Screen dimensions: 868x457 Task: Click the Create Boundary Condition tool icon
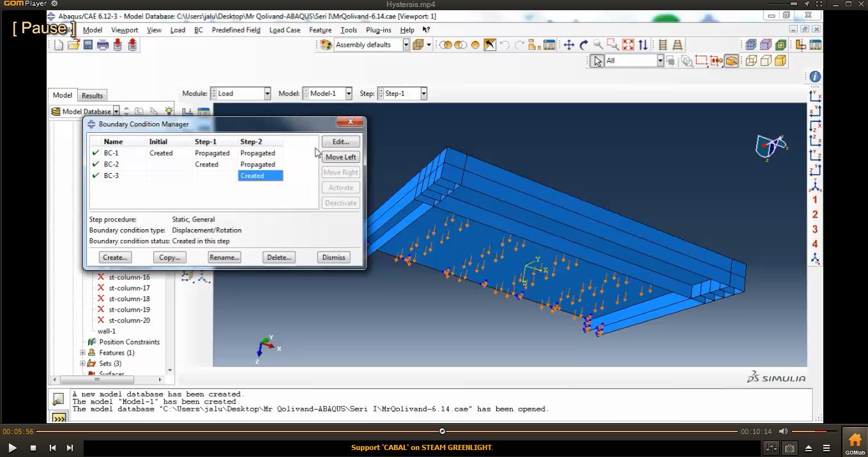tap(188, 112)
